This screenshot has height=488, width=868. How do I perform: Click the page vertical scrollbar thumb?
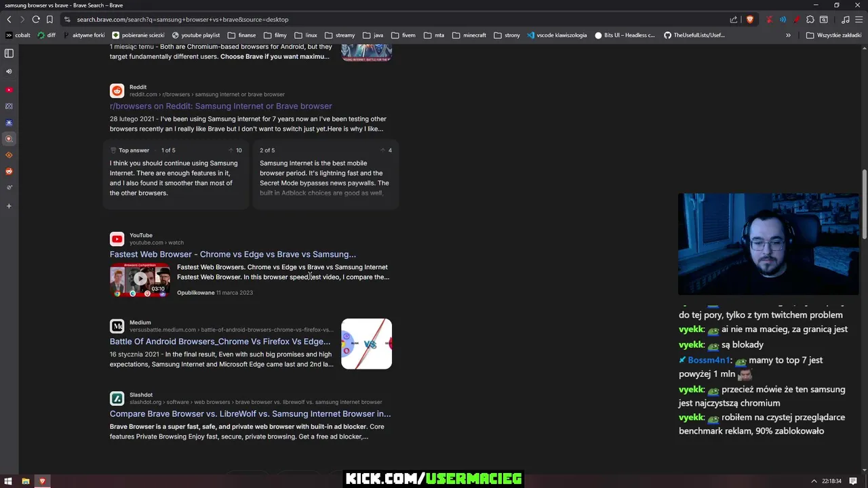(865, 203)
